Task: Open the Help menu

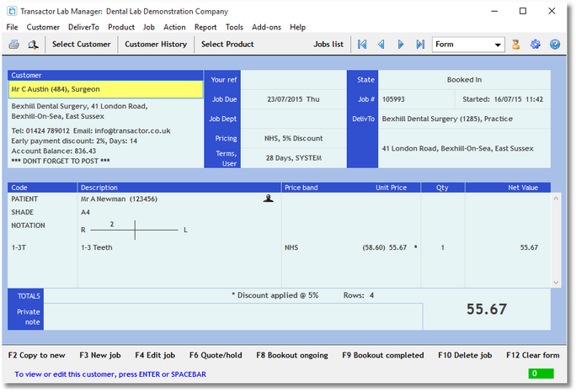Action: (x=297, y=27)
